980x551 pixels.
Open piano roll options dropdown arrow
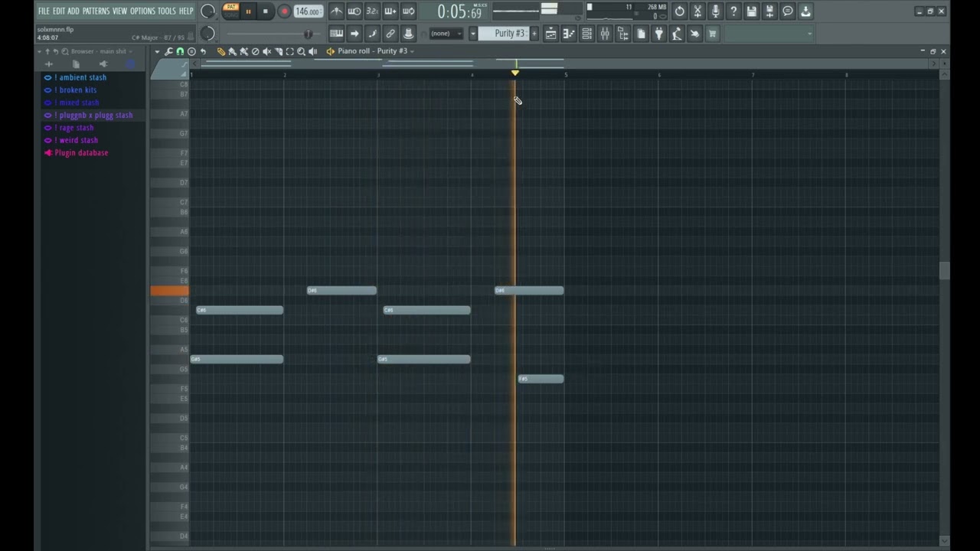click(157, 51)
